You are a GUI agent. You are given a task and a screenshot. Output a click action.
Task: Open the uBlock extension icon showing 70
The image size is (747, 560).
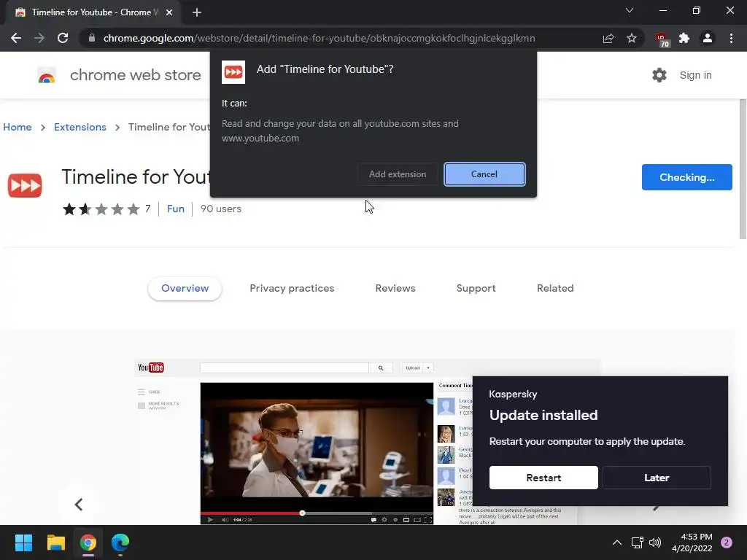tap(662, 39)
